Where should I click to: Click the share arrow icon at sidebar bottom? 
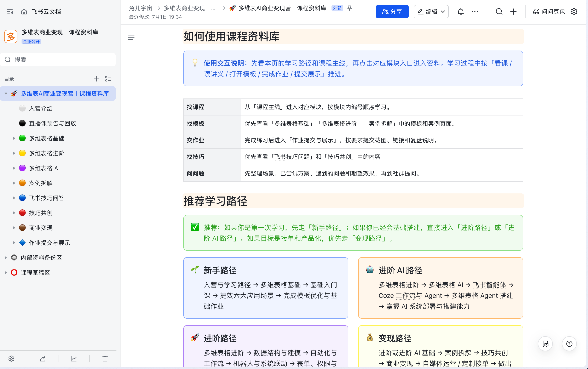pos(43,358)
